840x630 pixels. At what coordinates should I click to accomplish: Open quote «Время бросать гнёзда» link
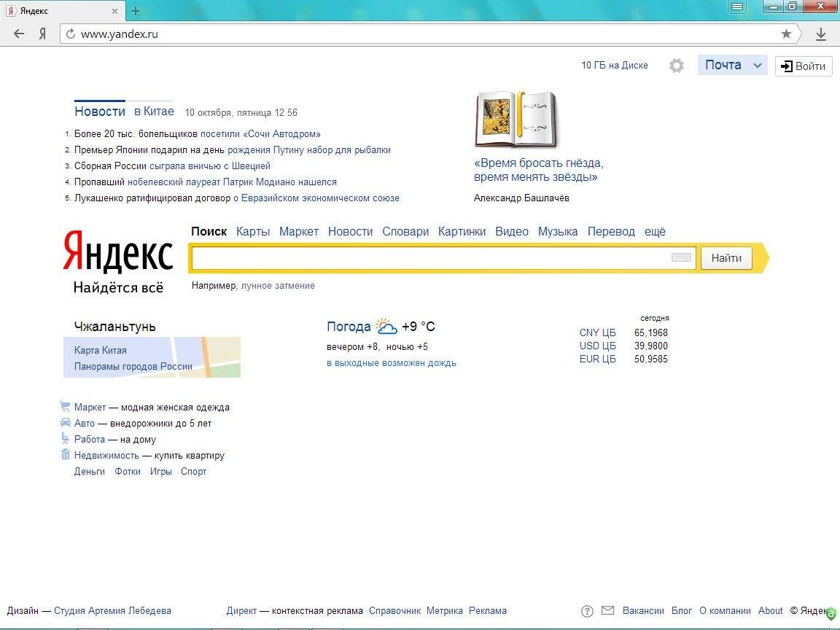click(x=538, y=170)
